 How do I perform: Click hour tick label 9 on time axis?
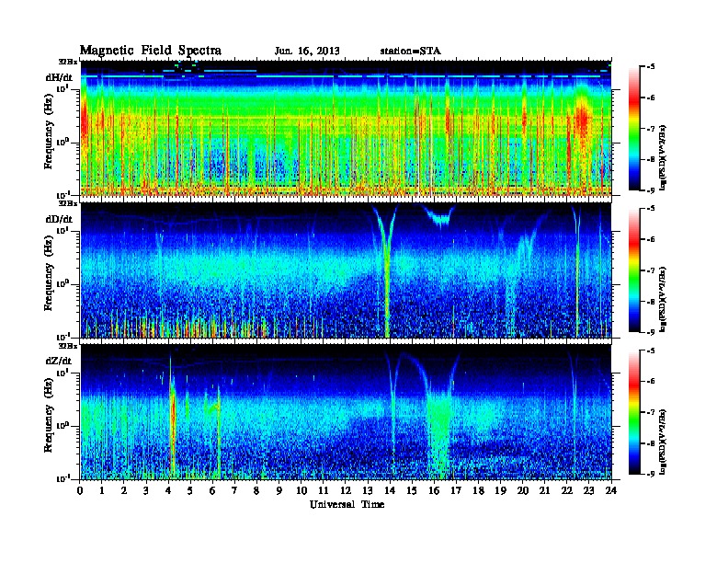tap(279, 490)
